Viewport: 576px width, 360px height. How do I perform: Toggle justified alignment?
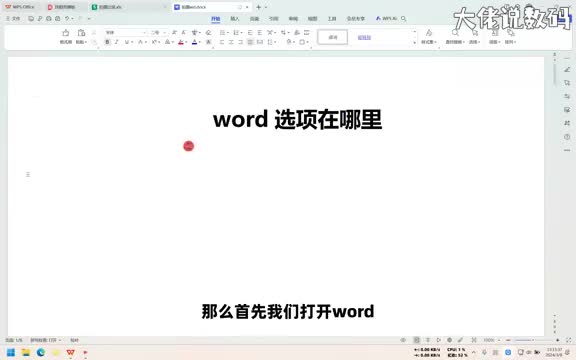pos(250,42)
